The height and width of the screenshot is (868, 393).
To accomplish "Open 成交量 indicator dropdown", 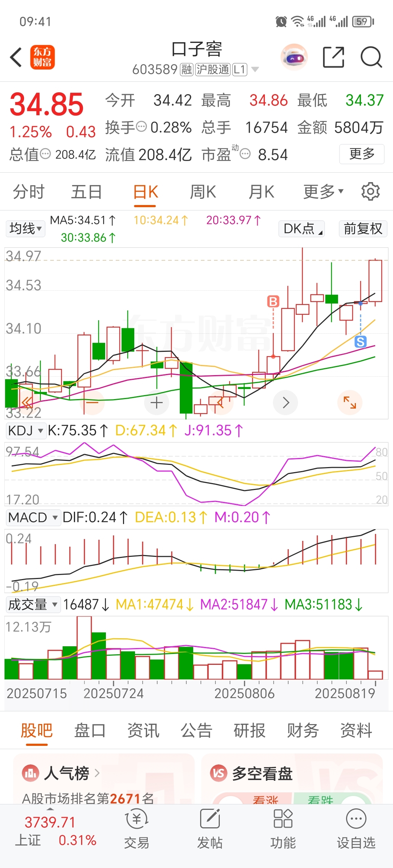I will 33,604.
